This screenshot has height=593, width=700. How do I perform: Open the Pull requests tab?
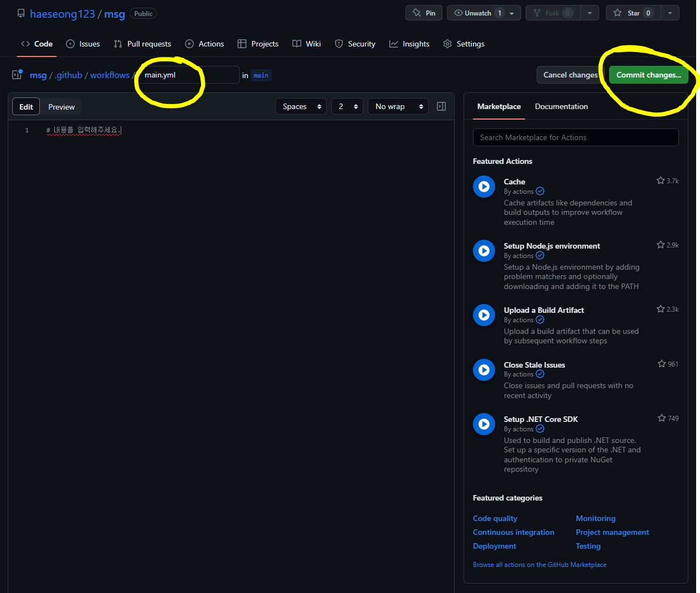pos(142,44)
